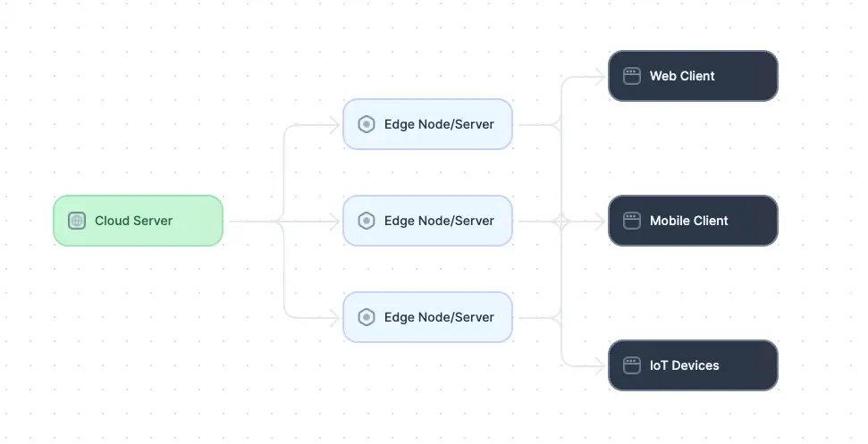Click the arrowhead entering the bottom Edge Node/Server

click(336, 317)
